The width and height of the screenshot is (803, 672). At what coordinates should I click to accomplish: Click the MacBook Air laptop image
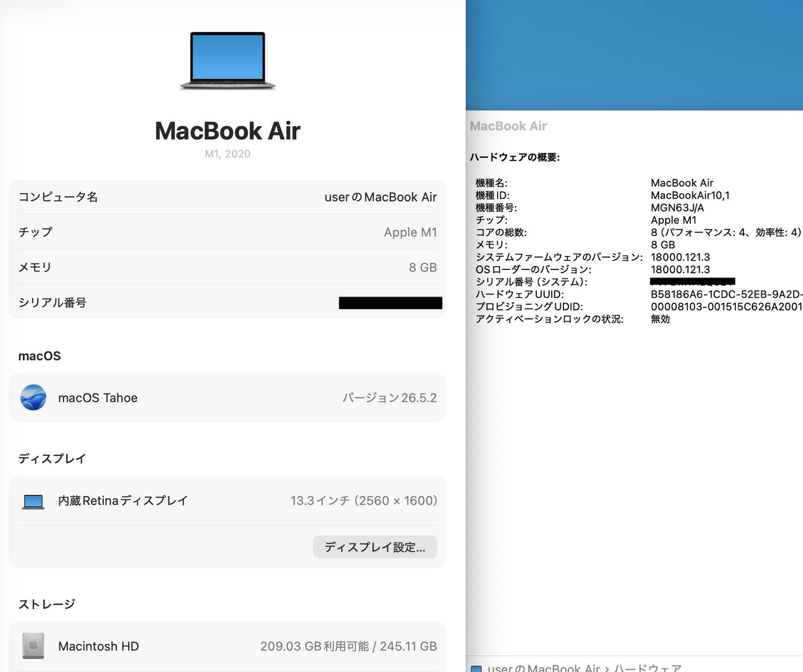pyautogui.click(x=228, y=61)
